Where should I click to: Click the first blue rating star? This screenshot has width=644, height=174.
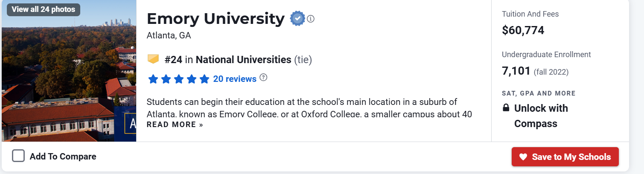coord(153,79)
